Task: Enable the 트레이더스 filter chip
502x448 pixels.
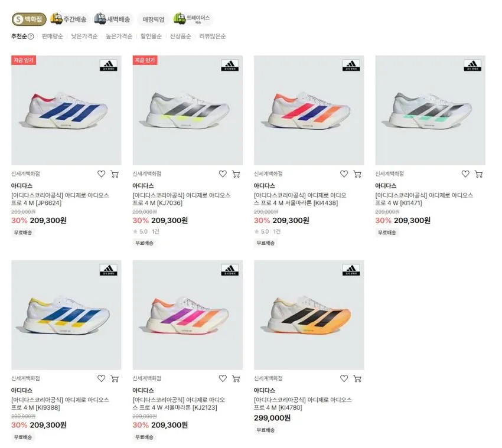Action: 193,19
